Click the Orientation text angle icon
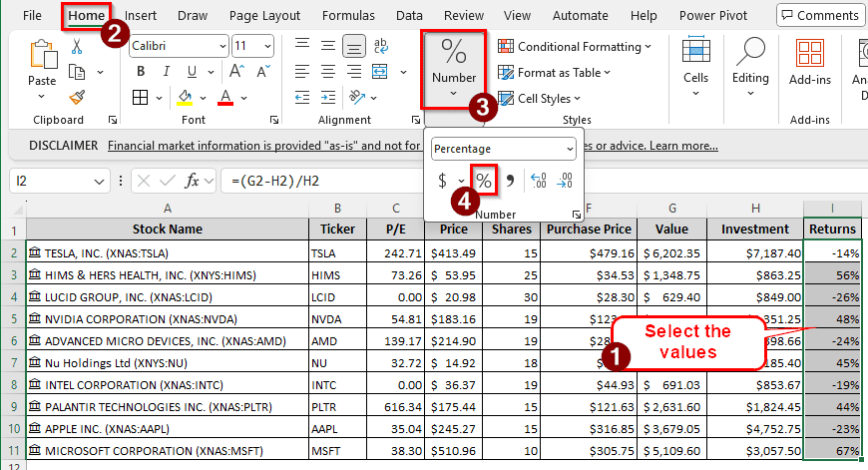 (357, 98)
